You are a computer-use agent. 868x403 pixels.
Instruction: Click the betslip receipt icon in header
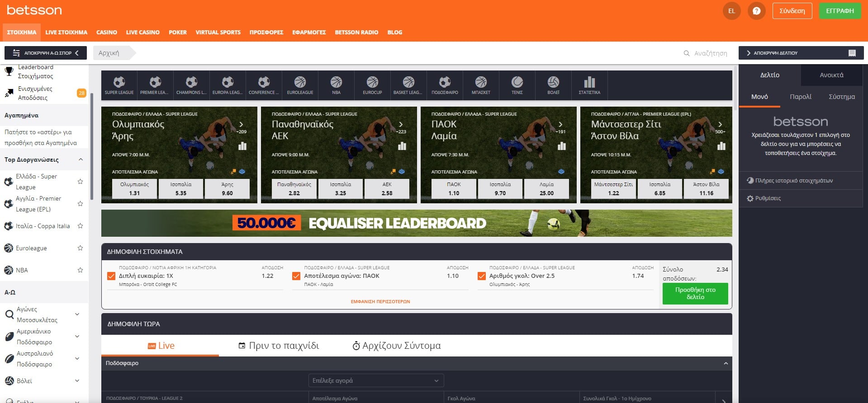click(x=852, y=53)
